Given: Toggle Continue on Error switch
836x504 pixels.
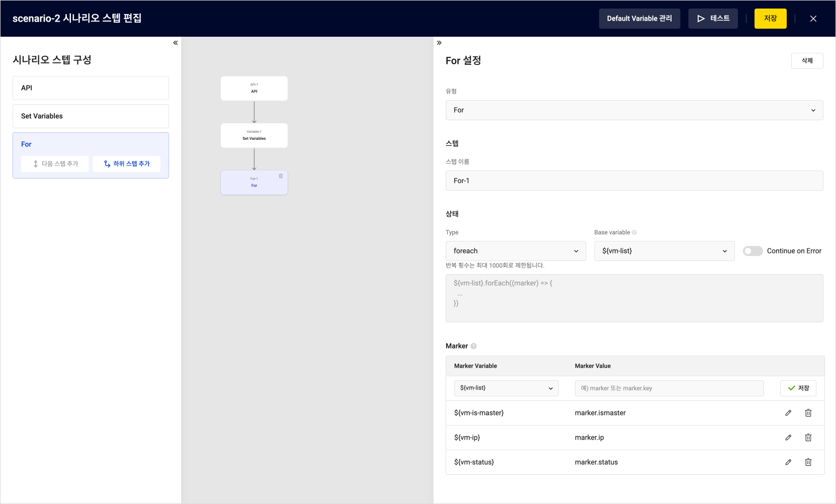Looking at the screenshot, I should (753, 251).
